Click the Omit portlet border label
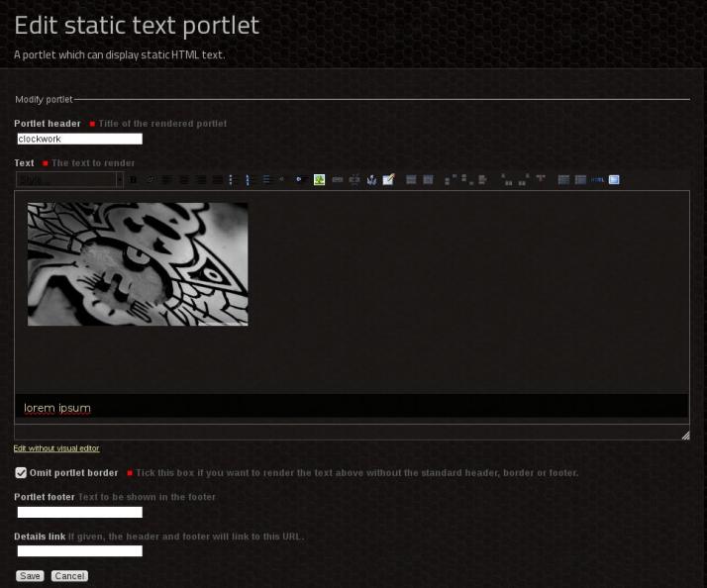This screenshot has height=588, width=707. 74,473
